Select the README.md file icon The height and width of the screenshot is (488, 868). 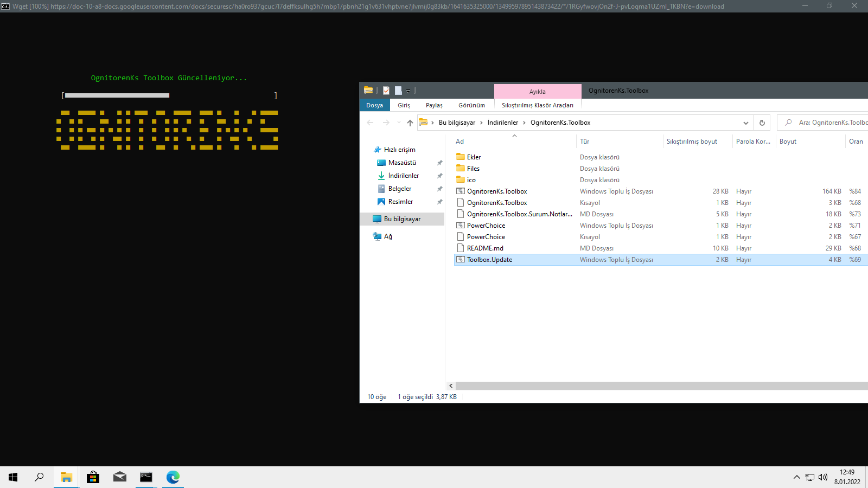click(461, 248)
